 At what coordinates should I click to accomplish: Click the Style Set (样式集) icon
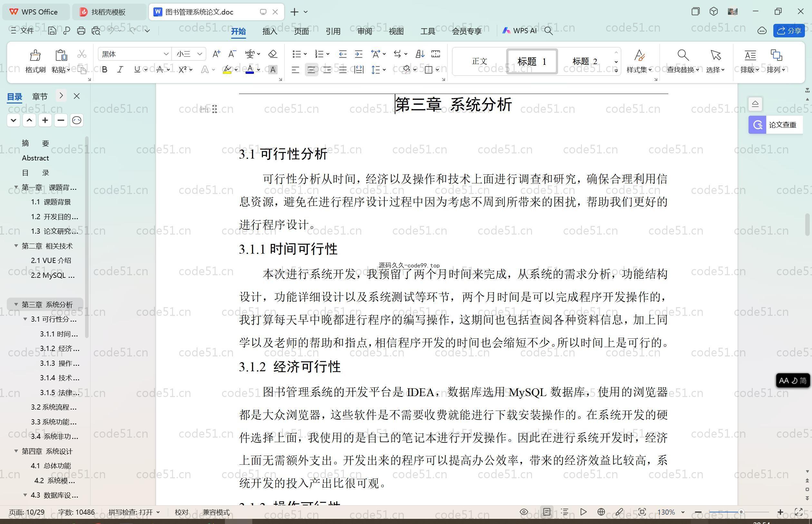[639, 55]
